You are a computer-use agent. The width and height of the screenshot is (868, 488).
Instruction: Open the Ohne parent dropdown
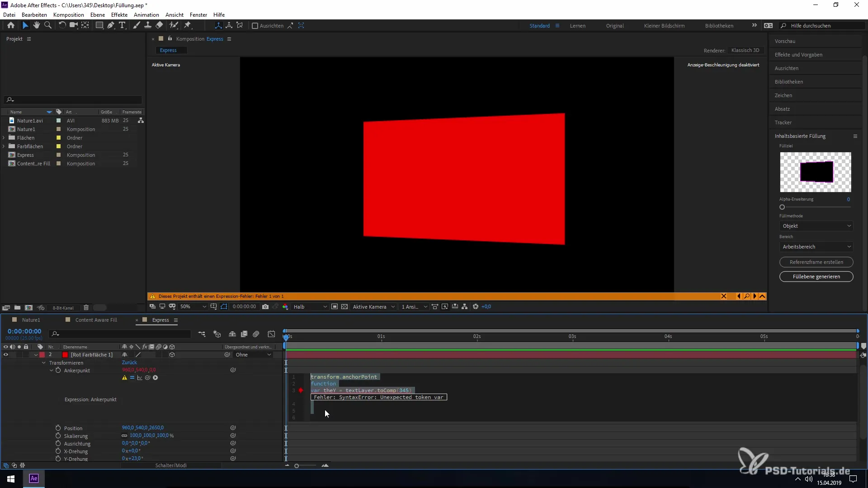pyautogui.click(x=253, y=355)
